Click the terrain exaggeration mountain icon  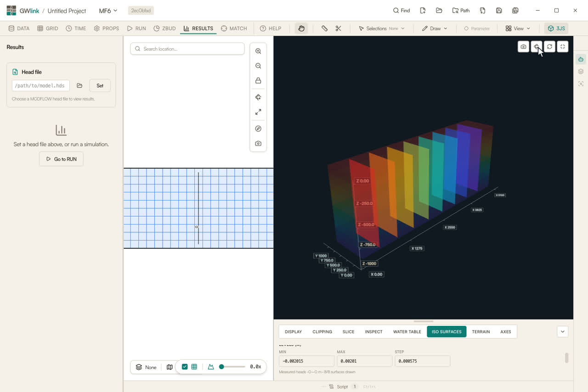tap(211, 367)
